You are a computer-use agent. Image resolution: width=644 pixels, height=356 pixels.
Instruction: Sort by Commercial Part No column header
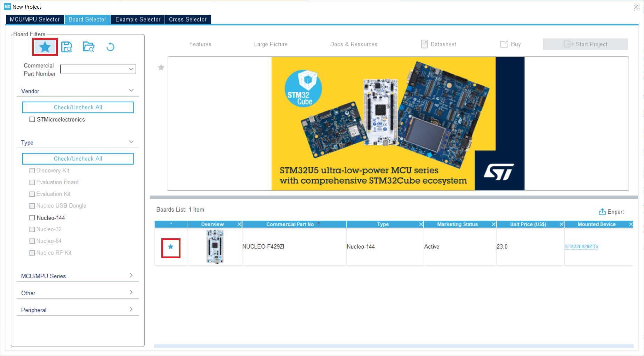tap(290, 224)
